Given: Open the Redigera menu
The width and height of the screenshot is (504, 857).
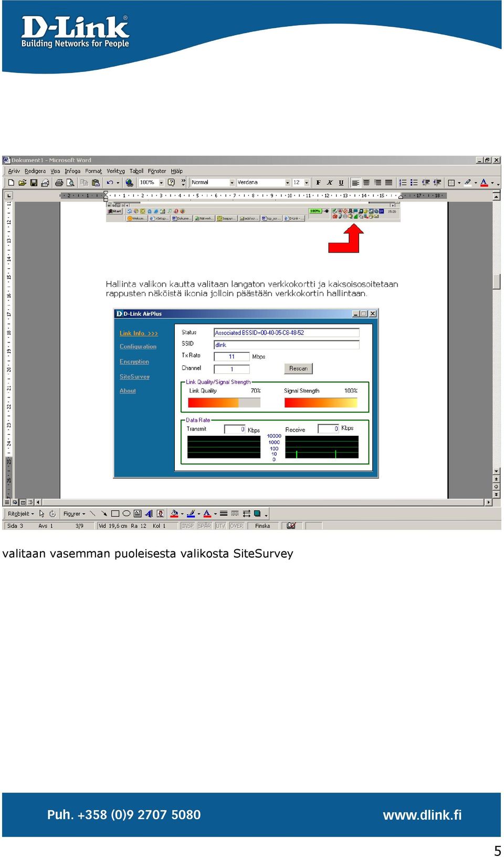Looking at the screenshot, I should [x=35, y=171].
